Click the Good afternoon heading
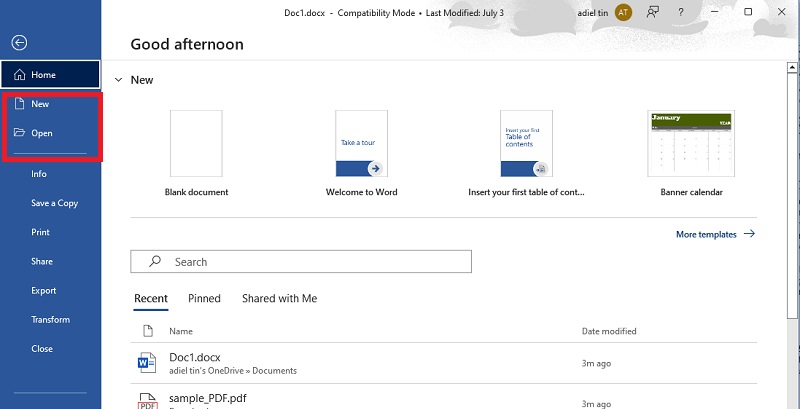 187,44
